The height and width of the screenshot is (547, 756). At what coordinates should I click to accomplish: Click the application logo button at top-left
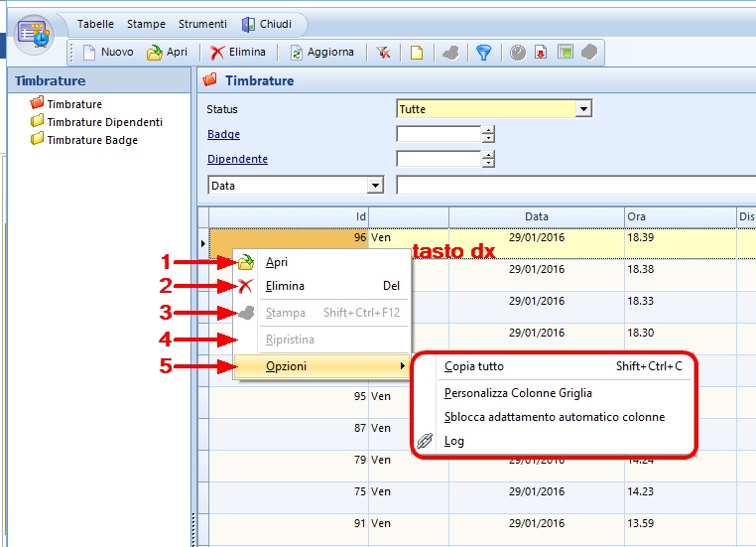click(36, 34)
